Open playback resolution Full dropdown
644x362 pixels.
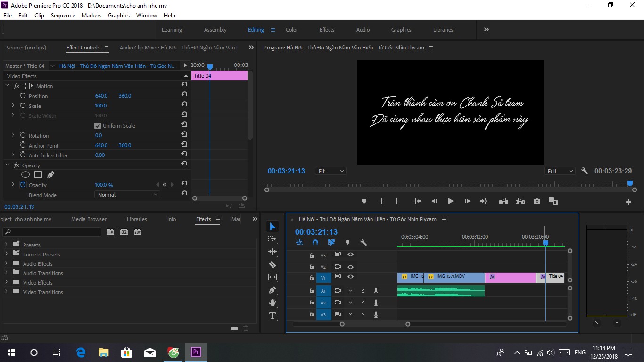click(x=560, y=171)
